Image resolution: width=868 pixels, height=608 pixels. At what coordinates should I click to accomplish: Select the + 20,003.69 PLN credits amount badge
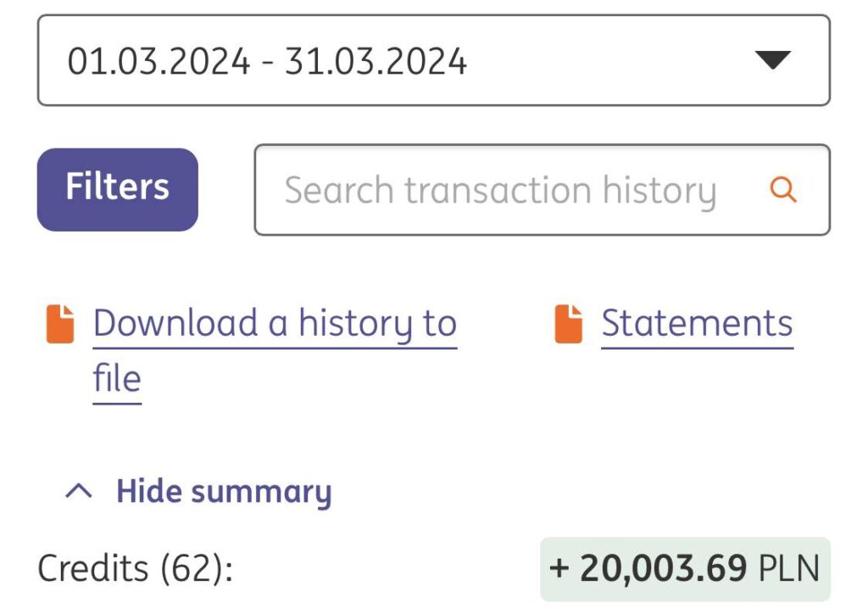tap(685, 568)
